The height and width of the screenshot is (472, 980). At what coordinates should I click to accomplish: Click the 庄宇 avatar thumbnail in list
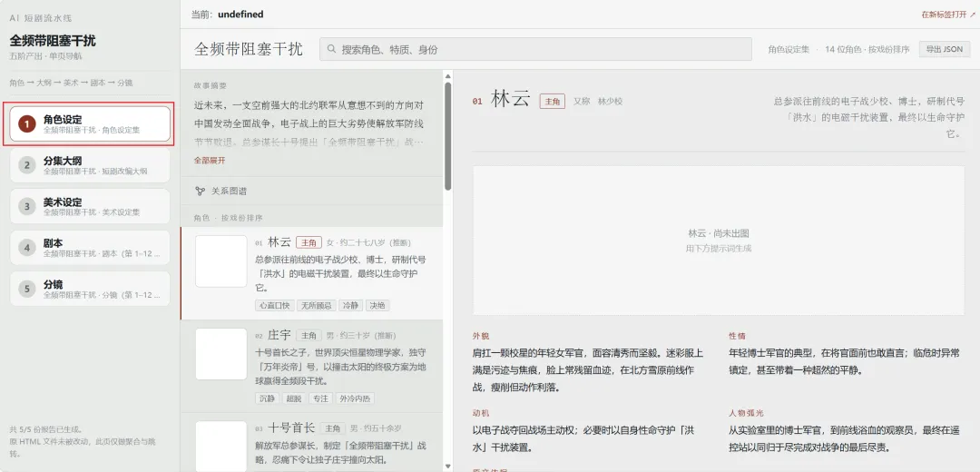point(221,354)
